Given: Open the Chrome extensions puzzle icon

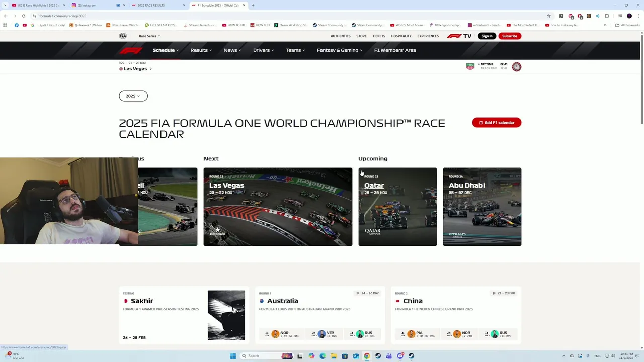Looking at the screenshot, I should click(x=607, y=16).
